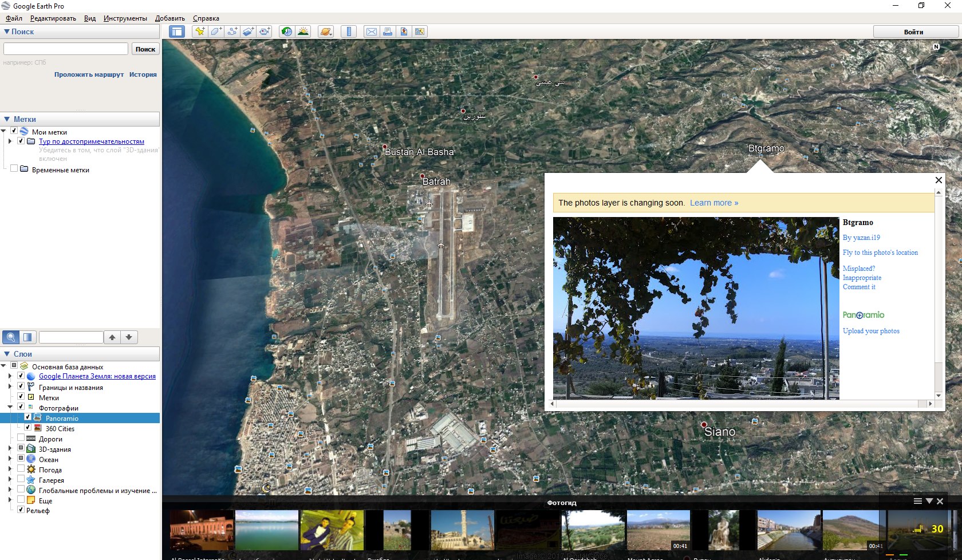Collapse the Фотогид strip with triangle icon

coord(929,501)
